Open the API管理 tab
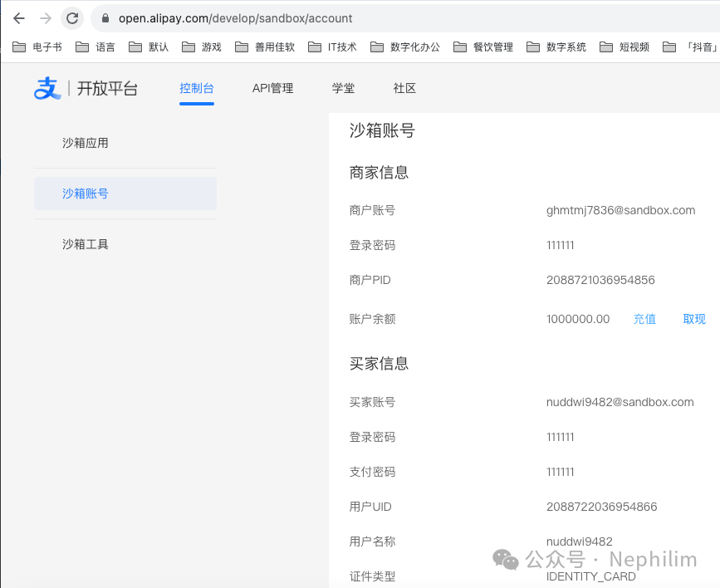Viewport: 720px width, 588px height. click(272, 88)
